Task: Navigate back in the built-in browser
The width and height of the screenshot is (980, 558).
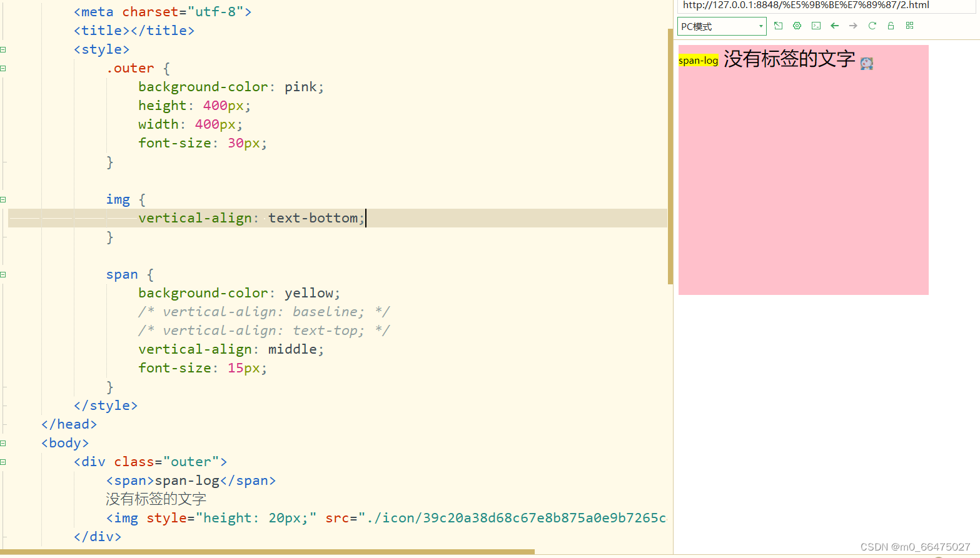Action: coord(834,26)
